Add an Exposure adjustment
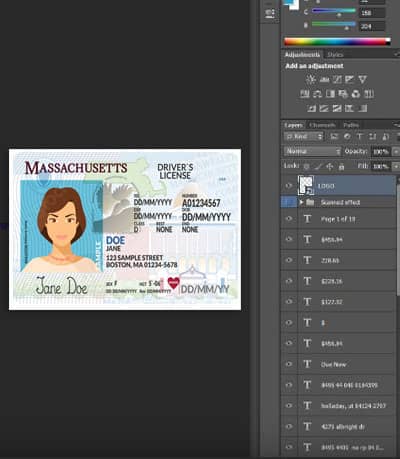Image resolution: width=400 pixels, height=459 pixels. coord(350,79)
